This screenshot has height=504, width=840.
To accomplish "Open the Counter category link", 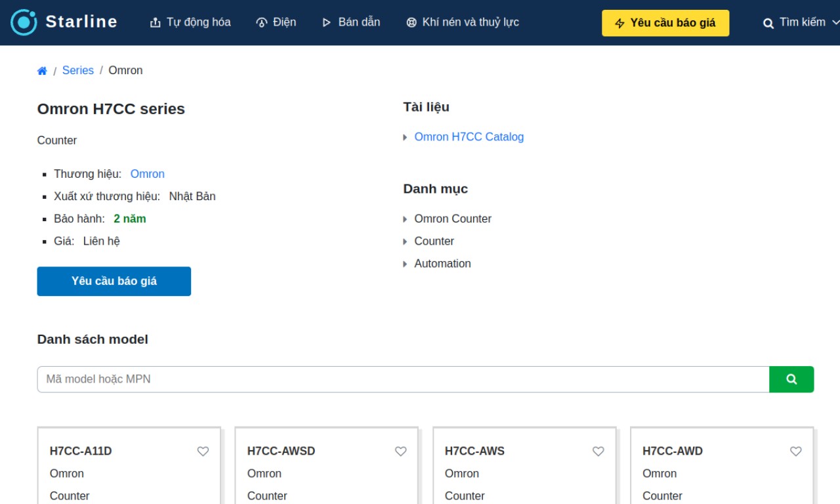I will coord(434,241).
